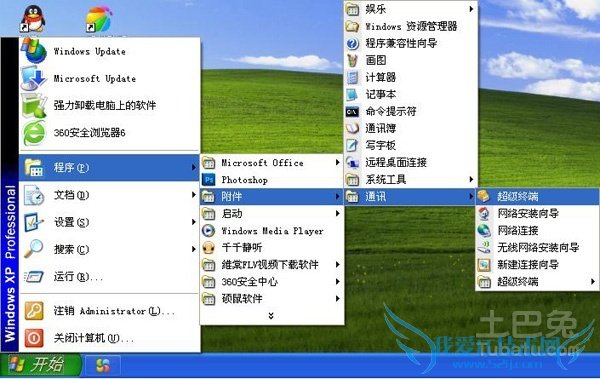Open QQ penguin desktop shortcut
Viewport: 600px width, 379px height.
click(33, 18)
